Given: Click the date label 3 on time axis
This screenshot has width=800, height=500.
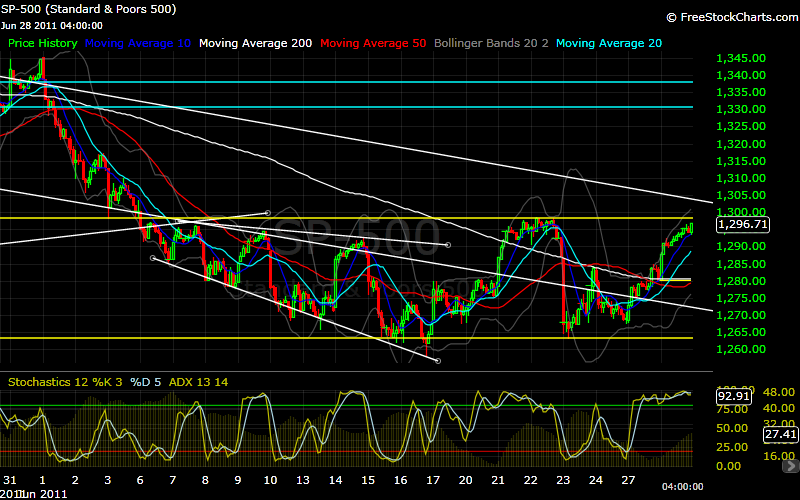Looking at the screenshot, I should pos(107,480).
